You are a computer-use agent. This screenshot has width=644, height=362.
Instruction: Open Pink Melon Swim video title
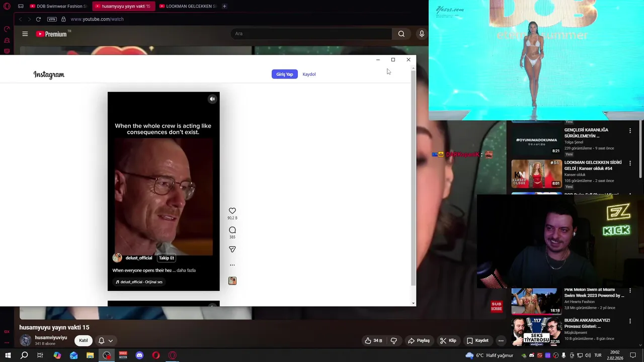[x=594, y=293]
